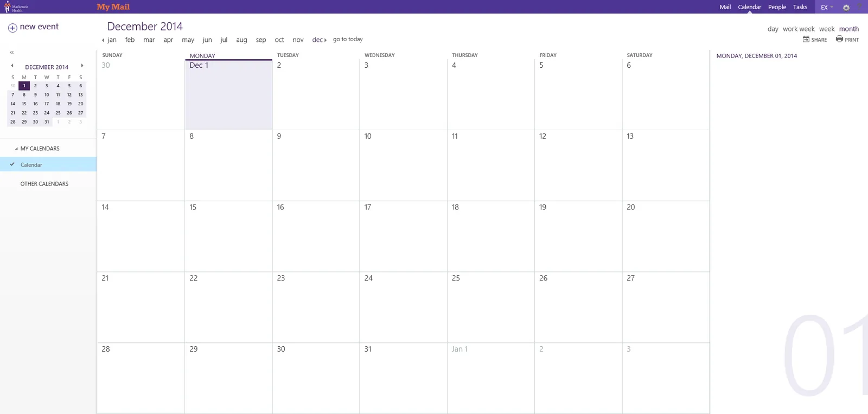Select day 25 in the mini calendar
868x414 pixels.
(x=58, y=113)
